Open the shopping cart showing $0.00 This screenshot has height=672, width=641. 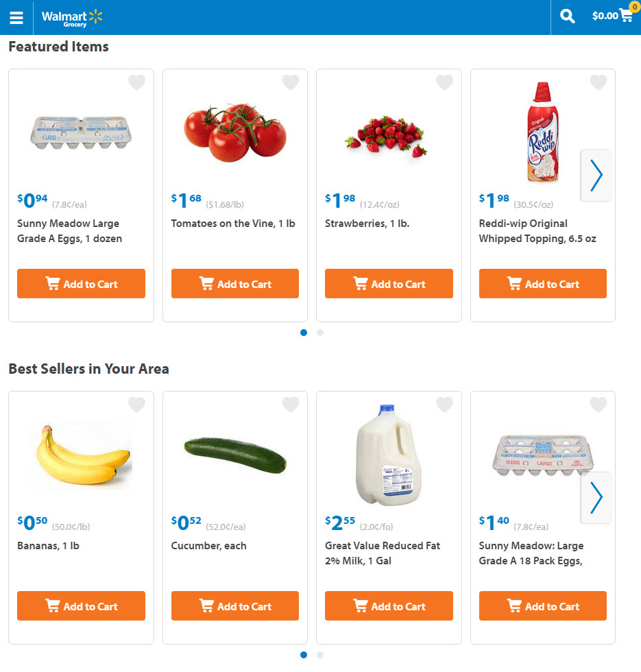click(x=612, y=16)
